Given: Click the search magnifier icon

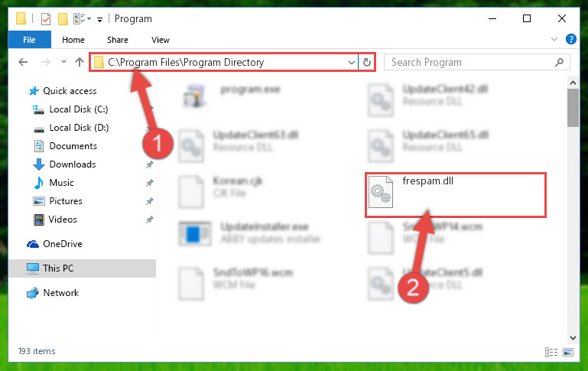Looking at the screenshot, I should [x=559, y=62].
